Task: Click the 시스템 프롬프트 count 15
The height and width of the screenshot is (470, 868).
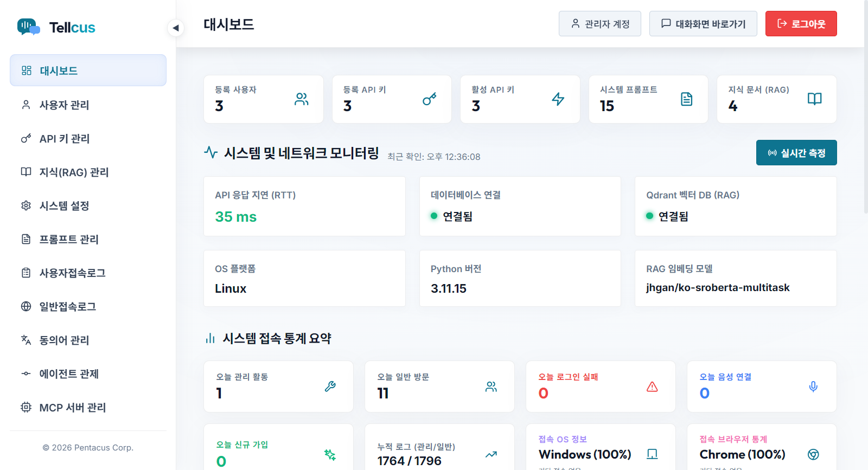Action: 607,106
